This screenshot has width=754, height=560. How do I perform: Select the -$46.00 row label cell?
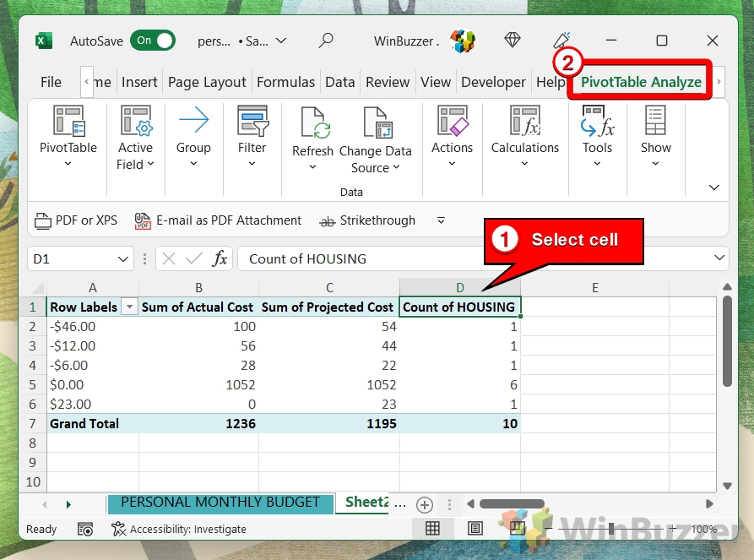[93, 327]
